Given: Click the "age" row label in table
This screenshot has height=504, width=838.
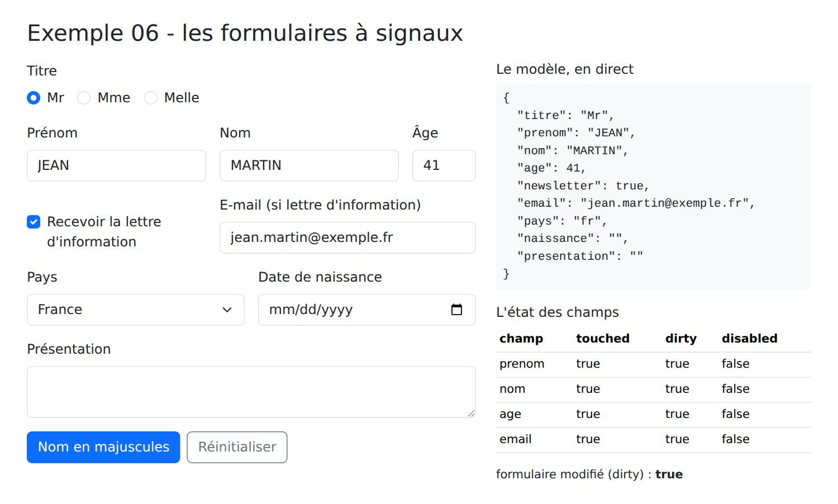Looking at the screenshot, I should tap(510, 414).
